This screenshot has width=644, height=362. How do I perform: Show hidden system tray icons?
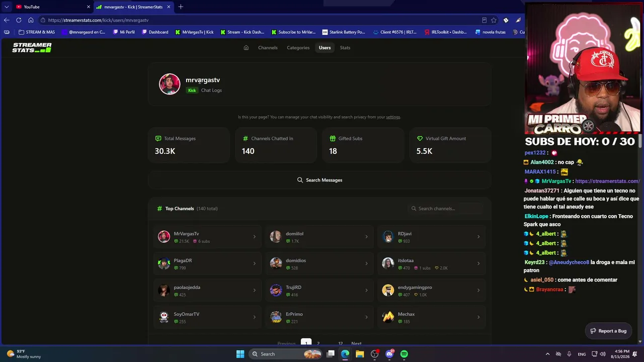click(x=547, y=354)
